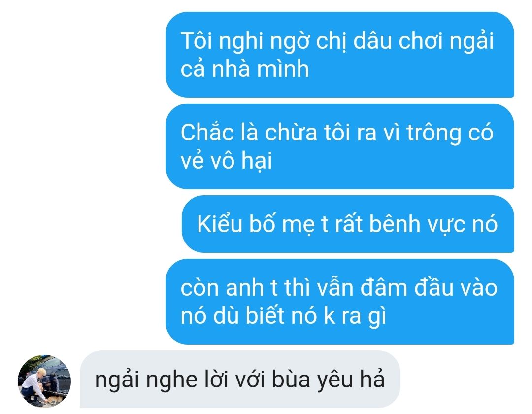Image resolution: width=532 pixels, height=414 pixels.
Task: Tap the blue bubble 'Chắc là chừa tôi ra'
Action: point(339,146)
